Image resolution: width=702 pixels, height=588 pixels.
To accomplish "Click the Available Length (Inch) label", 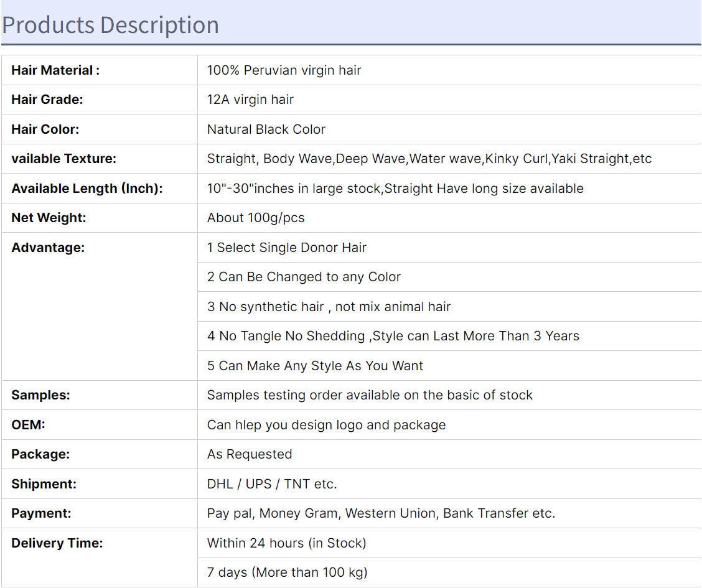I will click(x=87, y=189).
